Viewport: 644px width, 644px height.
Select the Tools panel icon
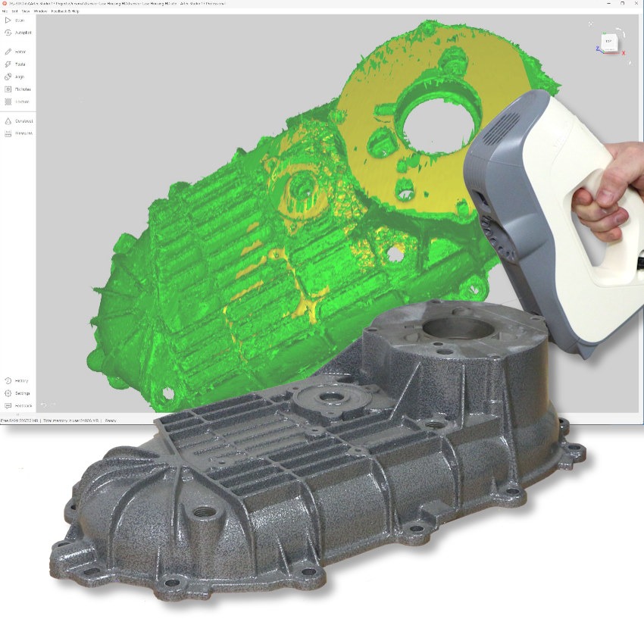[x=15, y=64]
